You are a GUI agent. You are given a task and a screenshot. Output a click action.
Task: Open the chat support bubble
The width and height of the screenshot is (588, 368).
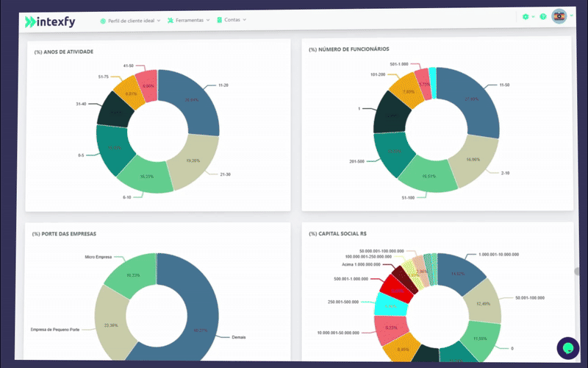pos(567,347)
